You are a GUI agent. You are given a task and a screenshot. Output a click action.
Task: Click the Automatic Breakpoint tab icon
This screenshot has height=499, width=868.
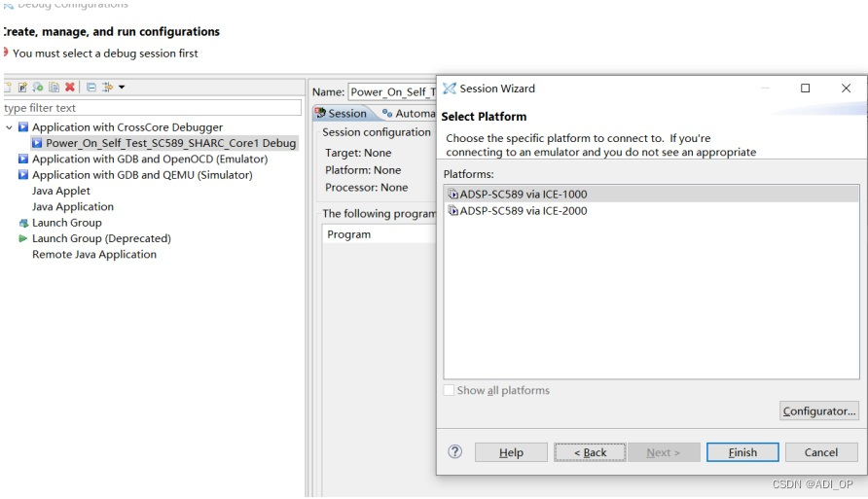(387, 114)
